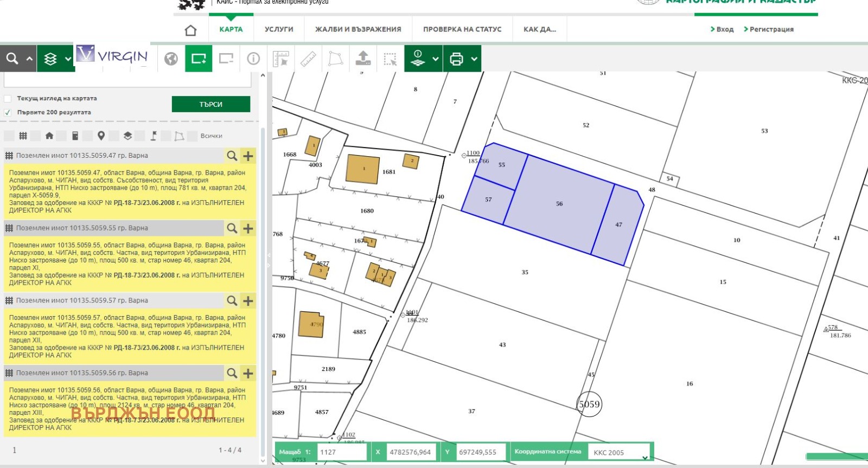Viewport: 868px width, 468px height.
Task: Go to ПРОВЕРКА НА СТАТУС tab
Action: coord(462,29)
